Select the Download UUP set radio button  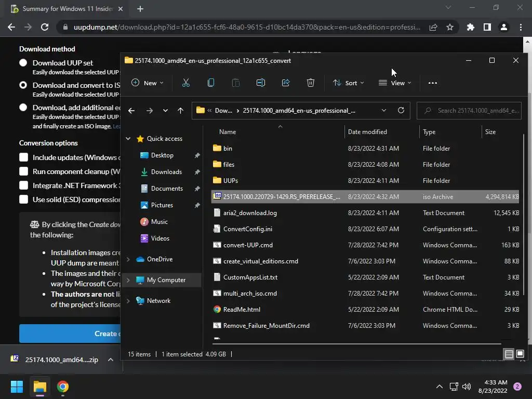point(23,63)
